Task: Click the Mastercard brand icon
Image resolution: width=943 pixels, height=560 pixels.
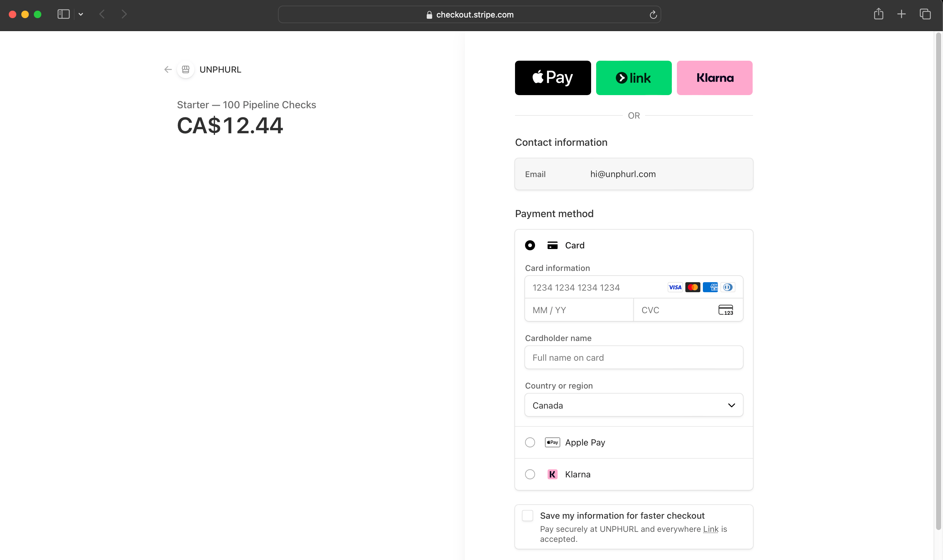Action: (x=693, y=287)
